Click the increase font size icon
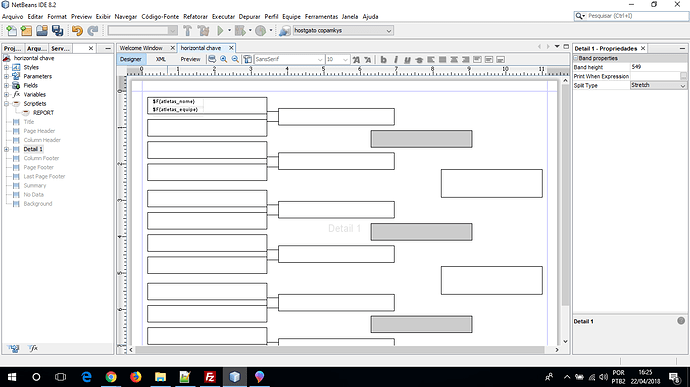The image size is (690, 387). tap(356, 59)
